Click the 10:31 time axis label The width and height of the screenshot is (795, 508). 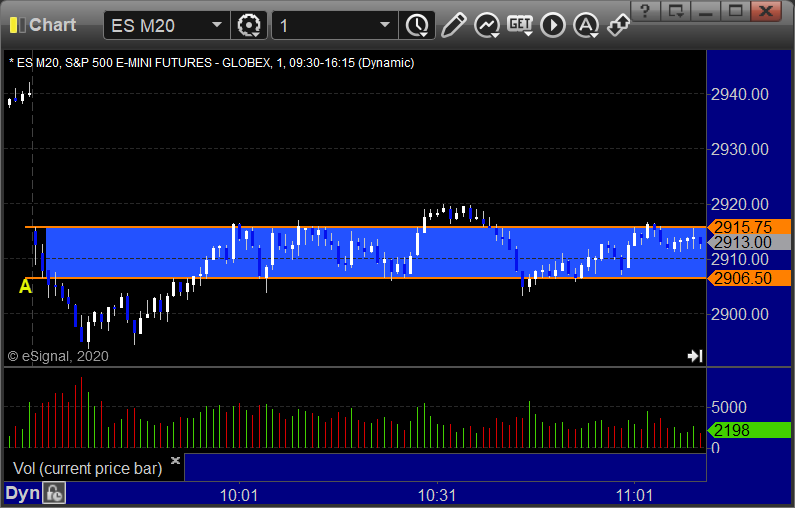pyautogui.click(x=437, y=495)
